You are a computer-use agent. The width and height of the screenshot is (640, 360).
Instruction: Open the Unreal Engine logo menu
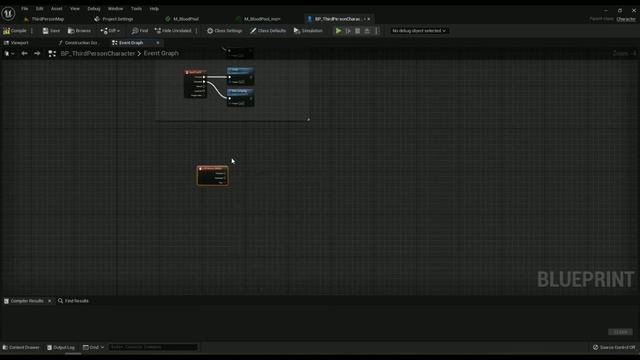(x=8, y=13)
